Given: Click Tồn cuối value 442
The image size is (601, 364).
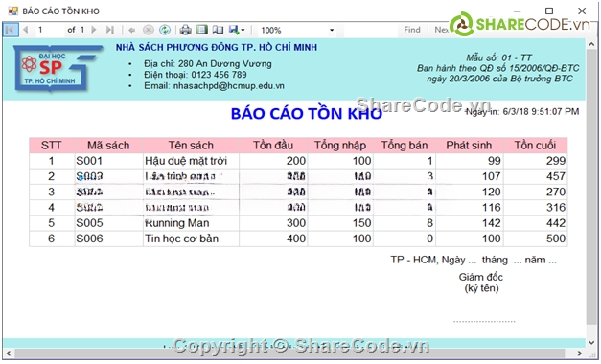Looking at the screenshot, I should pos(535,223).
